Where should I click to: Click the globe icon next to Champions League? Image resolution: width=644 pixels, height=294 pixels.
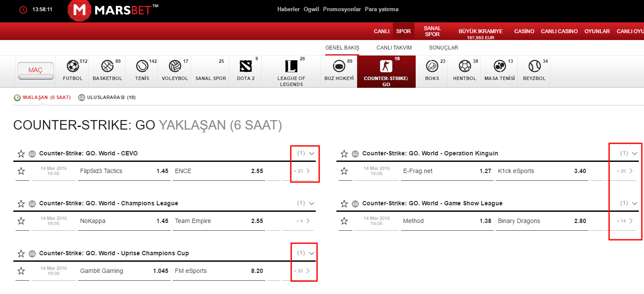(32, 204)
